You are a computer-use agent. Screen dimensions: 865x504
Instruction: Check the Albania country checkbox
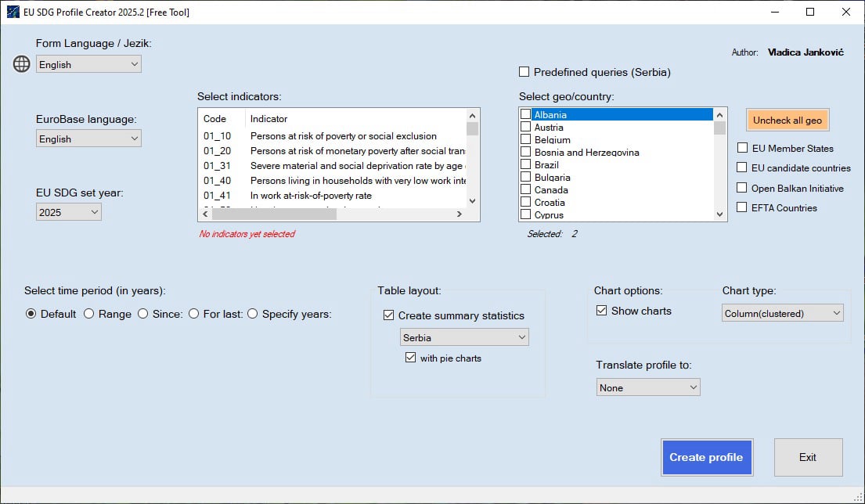524,113
